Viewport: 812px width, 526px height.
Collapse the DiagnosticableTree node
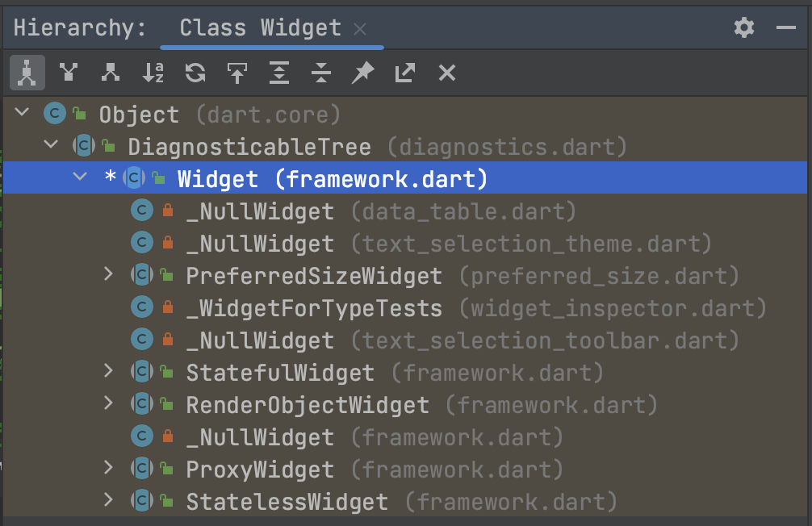point(51,144)
